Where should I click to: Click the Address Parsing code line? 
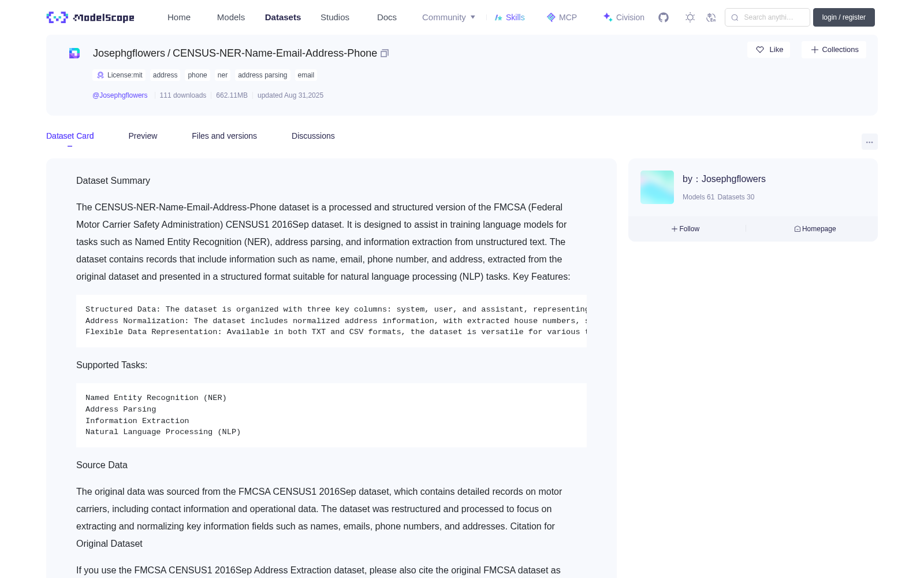click(x=121, y=409)
